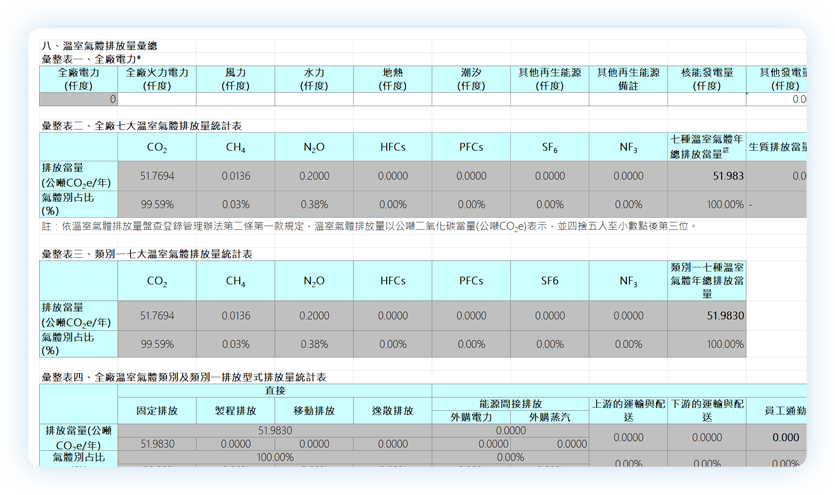
Task: Select the '51.7694' cell in 彙整表二
Action: tap(157, 176)
